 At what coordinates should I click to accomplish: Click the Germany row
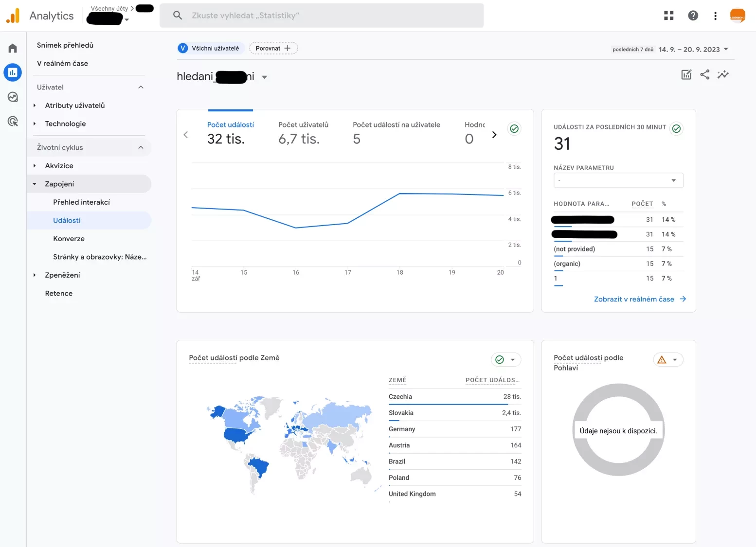click(x=454, y=429)
